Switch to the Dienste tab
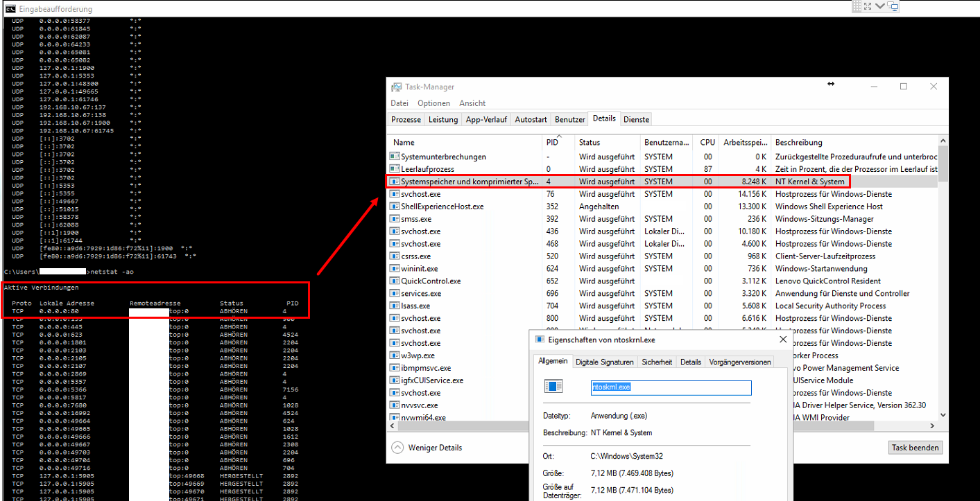 (x=636, y=119)
